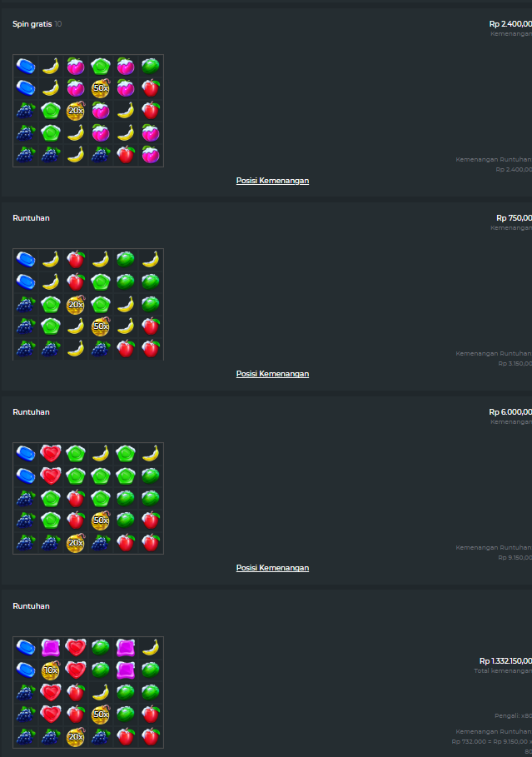This screenshot has height=757, width=532.
Task: Click the 50x bomb in last Runtuhan grid
Action: [101, 715]
